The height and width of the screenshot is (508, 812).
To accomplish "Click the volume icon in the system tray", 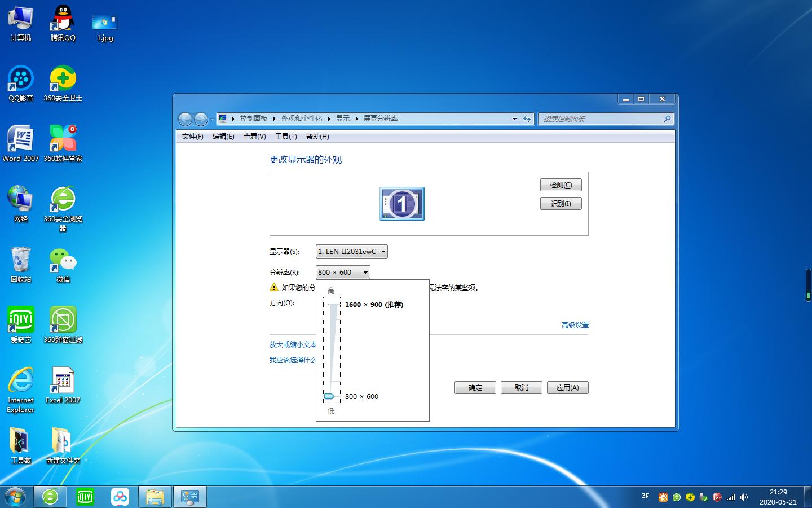I will click(x=744, y=497).
